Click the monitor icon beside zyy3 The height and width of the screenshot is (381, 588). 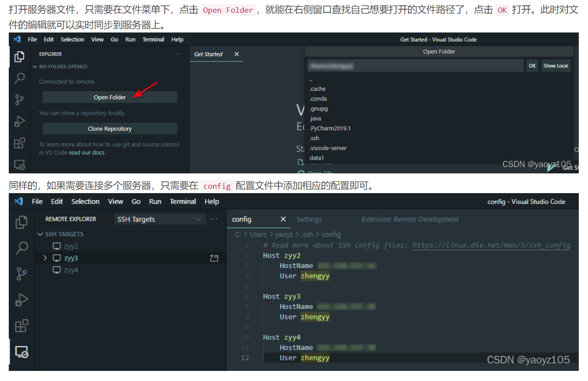pos(57,258)
